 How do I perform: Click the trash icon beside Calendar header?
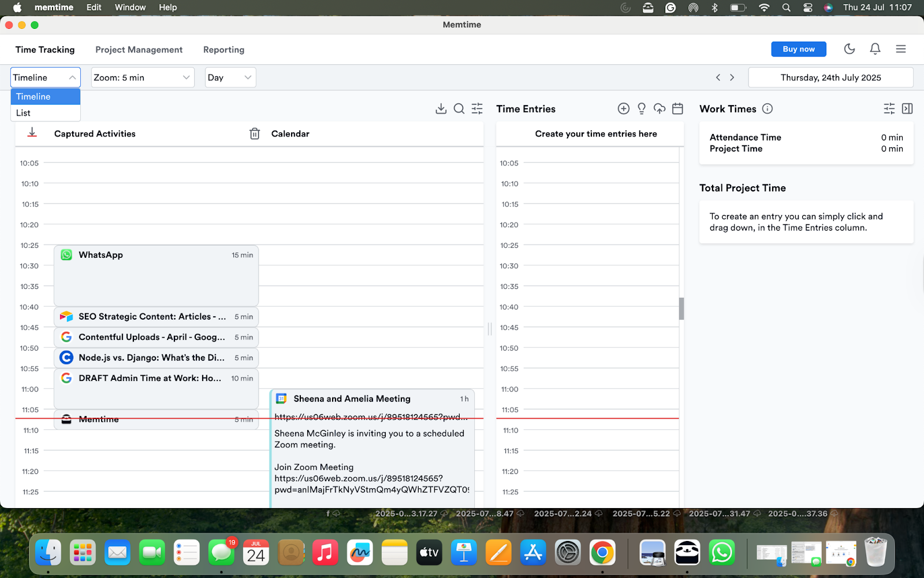click(x=255, y=134)
